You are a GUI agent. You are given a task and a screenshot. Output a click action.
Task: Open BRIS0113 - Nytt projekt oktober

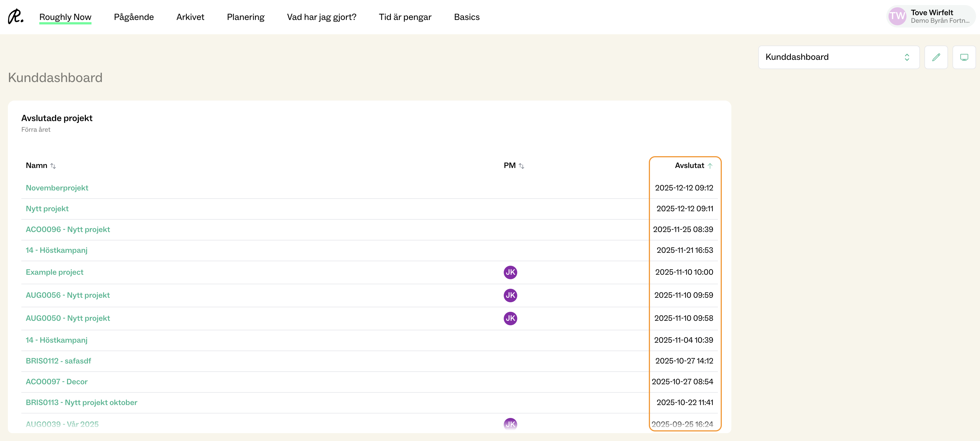(81, 403)
